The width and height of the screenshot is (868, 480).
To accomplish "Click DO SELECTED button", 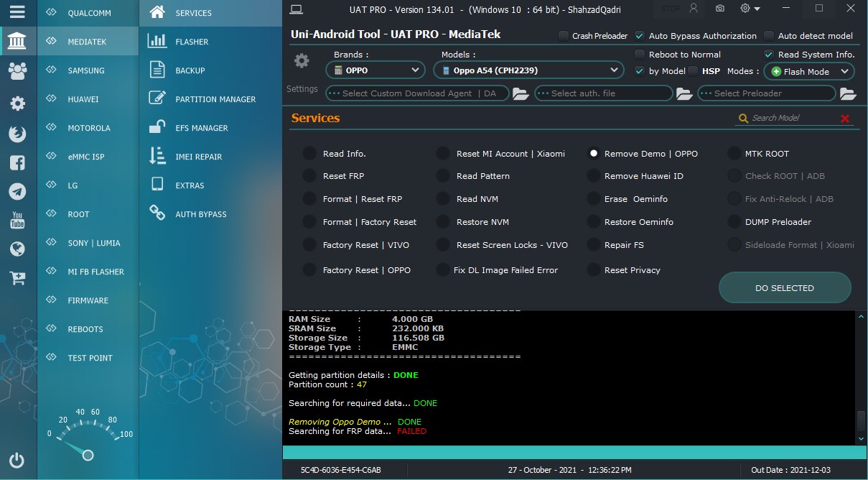I will (x=785, y=288).
